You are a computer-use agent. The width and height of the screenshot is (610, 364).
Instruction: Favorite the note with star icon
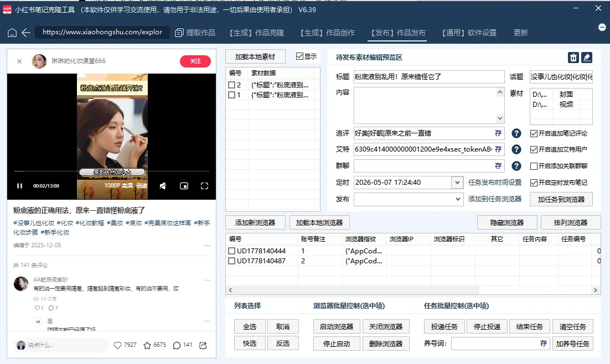[x=147, y=345]
